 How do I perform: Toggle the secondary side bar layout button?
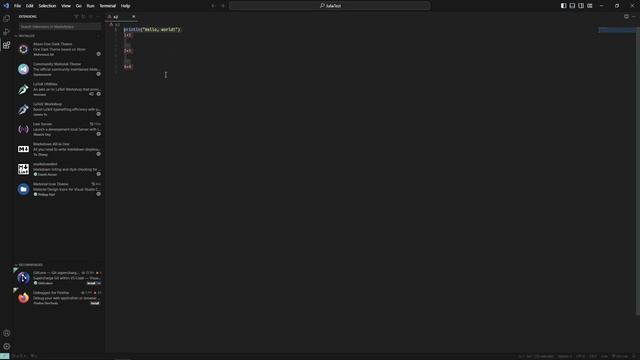pos(581,6)
